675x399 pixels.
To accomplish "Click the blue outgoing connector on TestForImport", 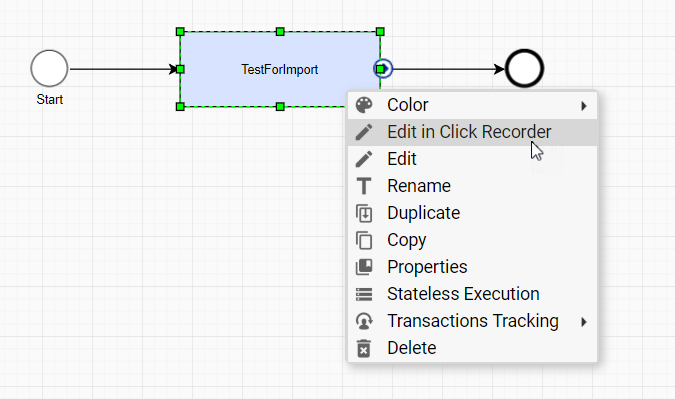I will (x=383, y=69).
